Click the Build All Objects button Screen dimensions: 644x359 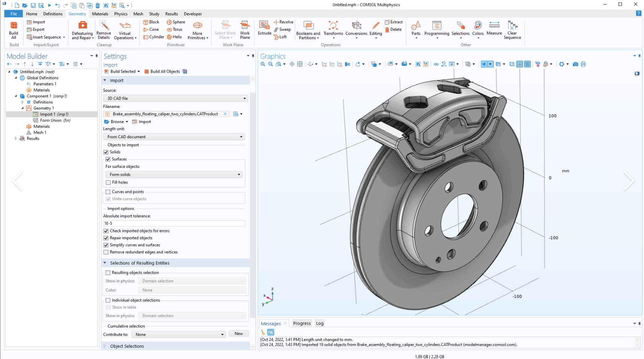(x=162, y=72)
